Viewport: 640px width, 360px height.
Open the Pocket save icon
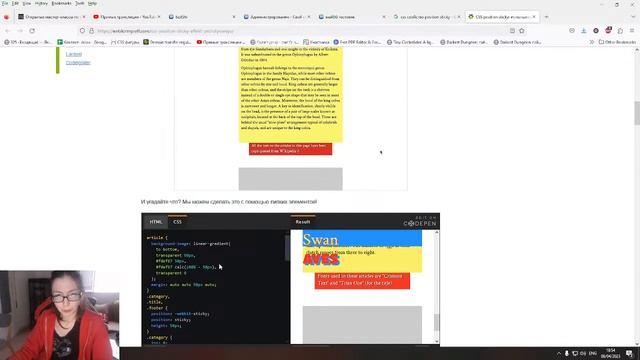(x=572, y=31)
